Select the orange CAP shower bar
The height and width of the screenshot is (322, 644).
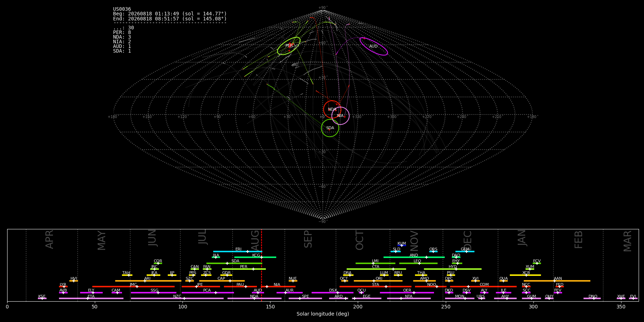pyautogui.click(x=222, y=281)
